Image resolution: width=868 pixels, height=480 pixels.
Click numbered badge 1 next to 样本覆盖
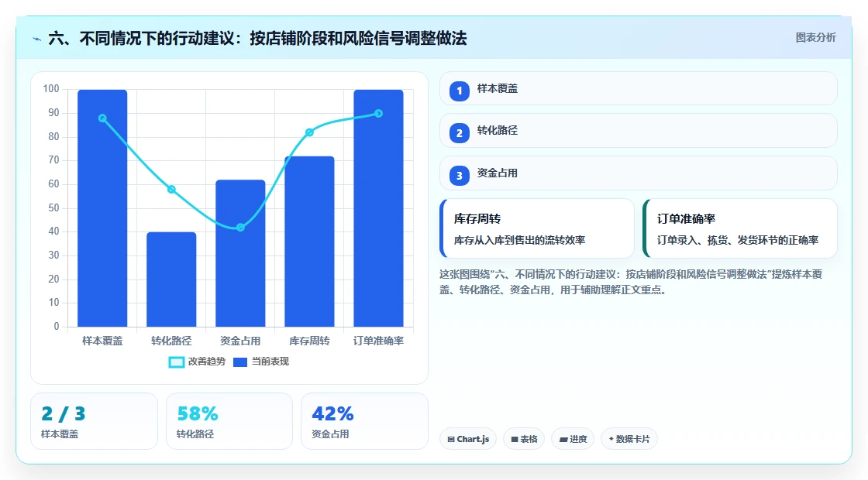coord(460,91)
